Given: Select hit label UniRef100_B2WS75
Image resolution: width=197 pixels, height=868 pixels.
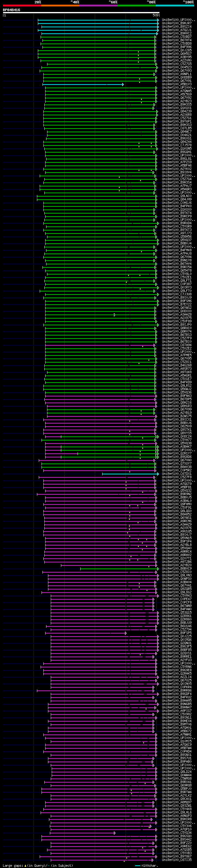Looking at the screenshot, I should point(177,416).
